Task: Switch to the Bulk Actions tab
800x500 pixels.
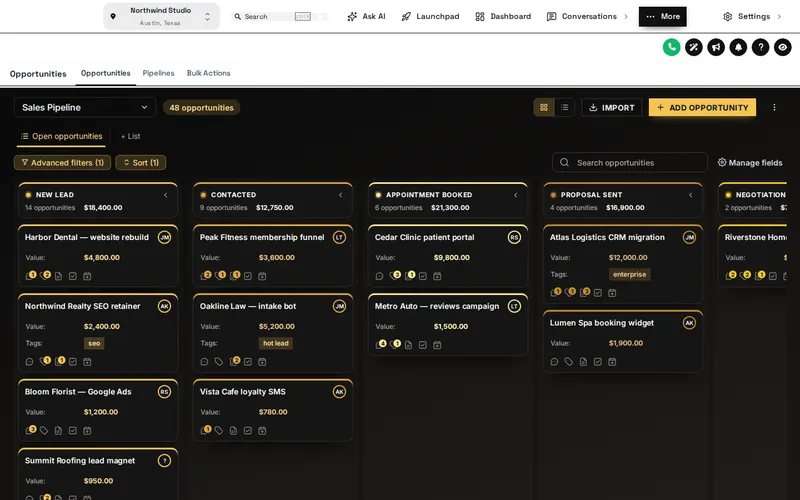Action: [x=208, y=73]
